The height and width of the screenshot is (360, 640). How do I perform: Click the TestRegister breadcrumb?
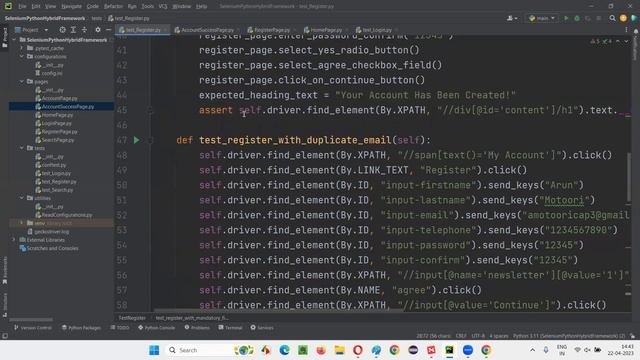click(132, 318)
